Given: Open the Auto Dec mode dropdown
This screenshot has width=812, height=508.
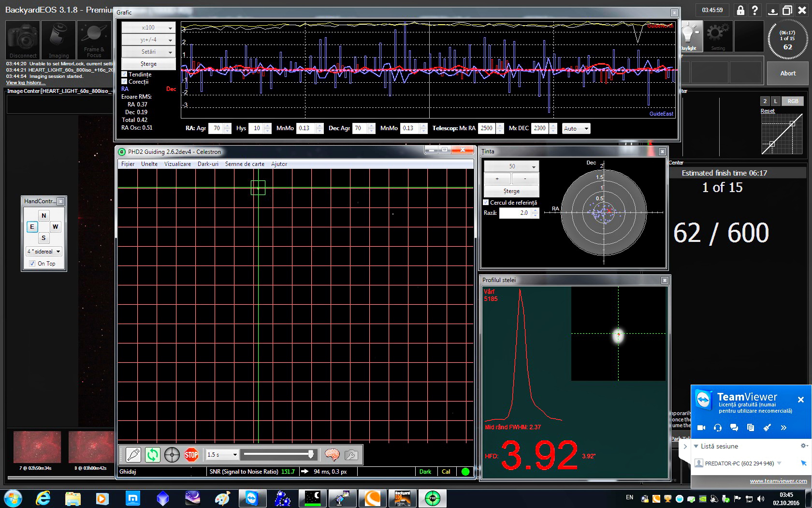Looking at the screenshot, I should [576, 129].
